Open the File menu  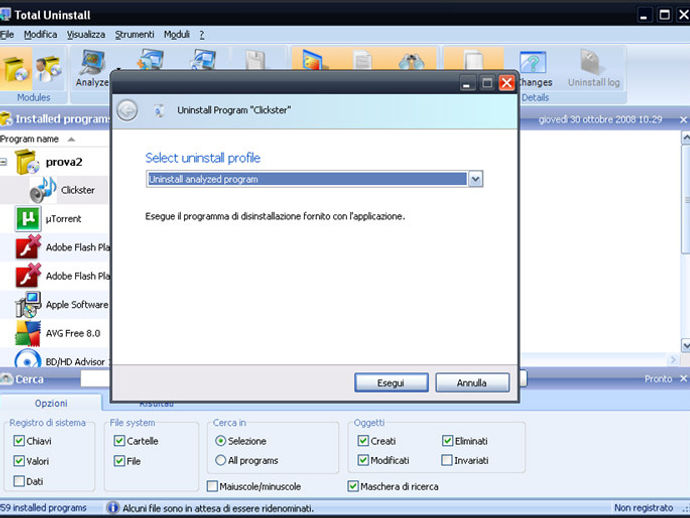[7, 34]
